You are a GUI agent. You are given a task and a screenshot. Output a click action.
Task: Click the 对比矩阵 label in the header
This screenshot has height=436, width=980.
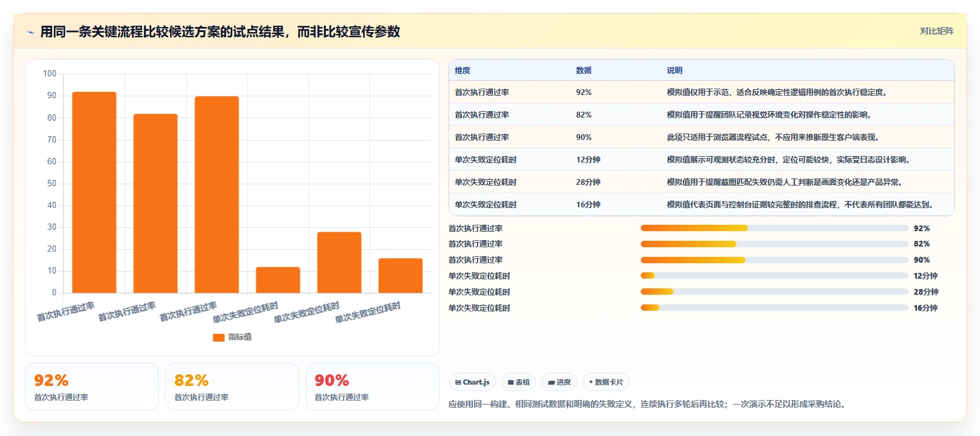[x=936, y=31]
